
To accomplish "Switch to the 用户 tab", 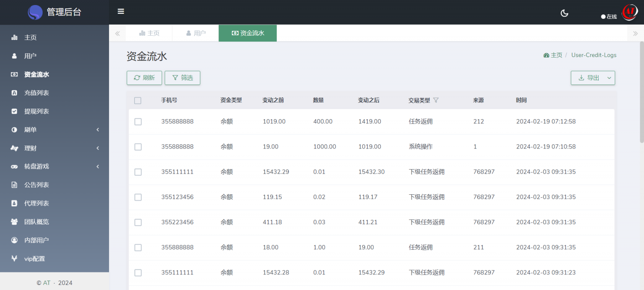I will [195, 33].
